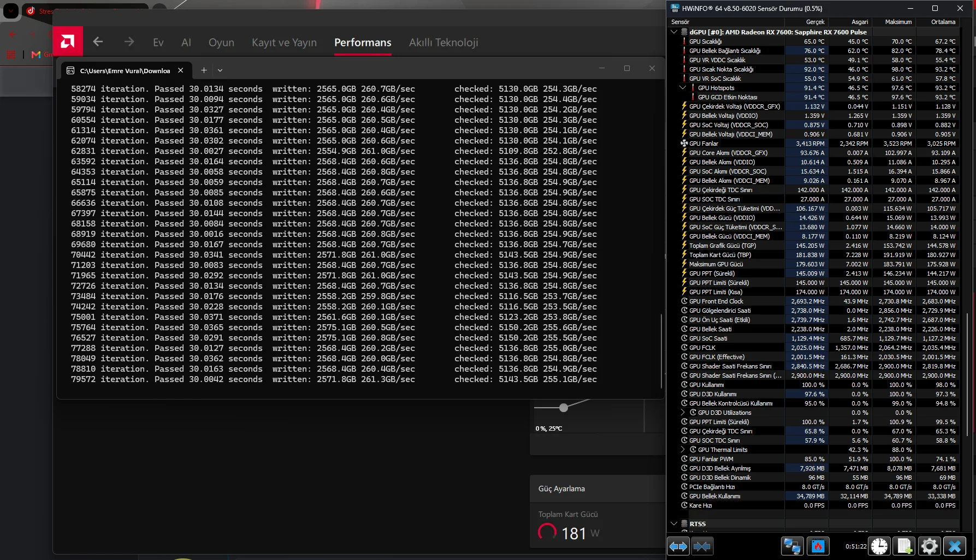Select the browser Stres tab icon
Viewport: 976px width, 560px height.
click(x=31, y=11)
